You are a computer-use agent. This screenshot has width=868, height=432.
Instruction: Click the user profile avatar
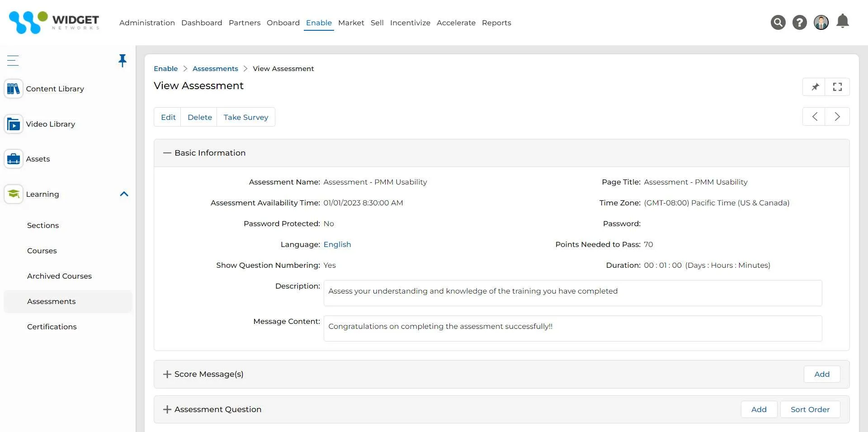[821, 22]
